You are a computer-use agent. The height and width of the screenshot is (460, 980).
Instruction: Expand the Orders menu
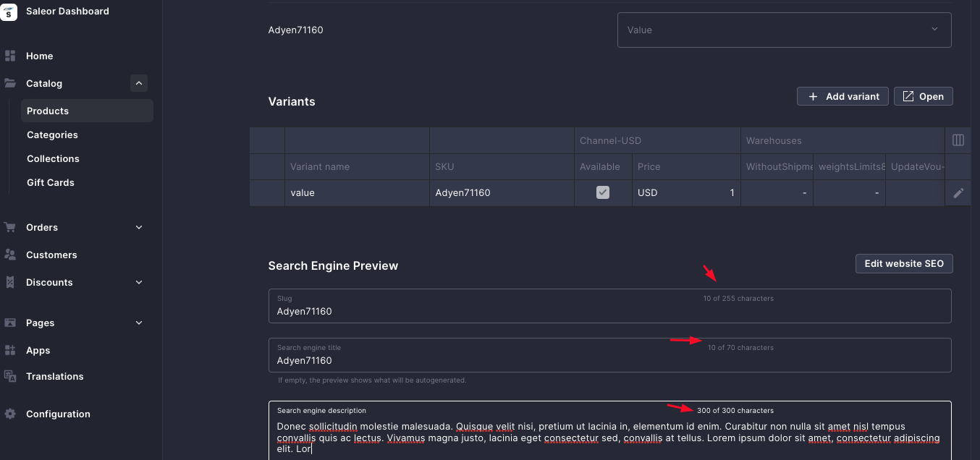click(138, 227)
